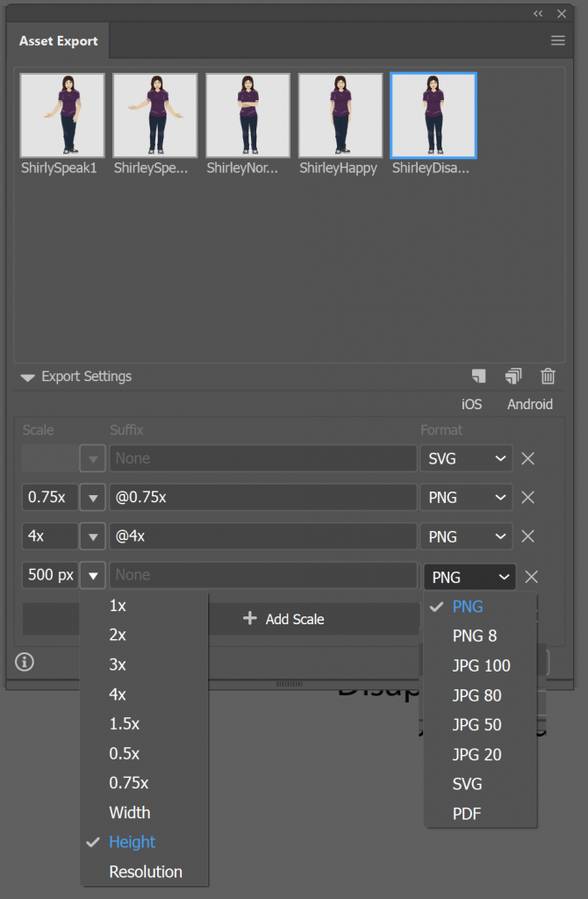Collapse the panel with double-arrow icon
The image size is (588, 899).
pos(539,13)
